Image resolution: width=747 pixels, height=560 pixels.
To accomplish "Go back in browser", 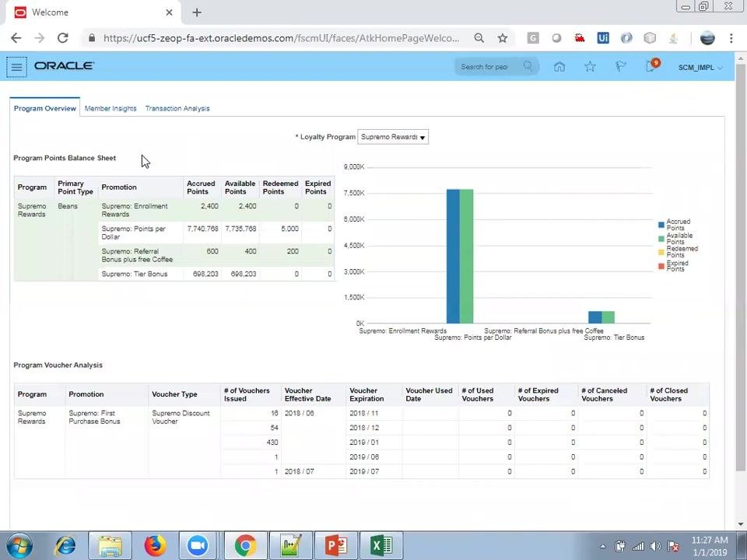I will 16,38.
